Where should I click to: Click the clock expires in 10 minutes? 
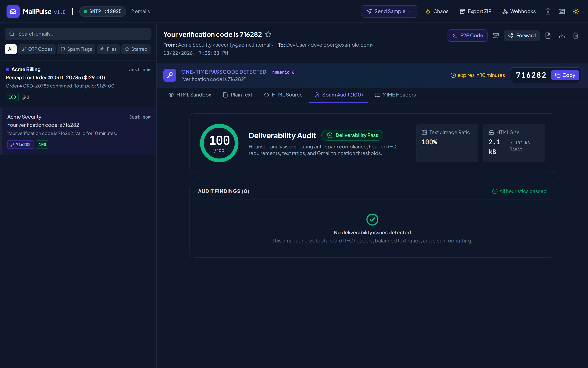tap(478, 75)
